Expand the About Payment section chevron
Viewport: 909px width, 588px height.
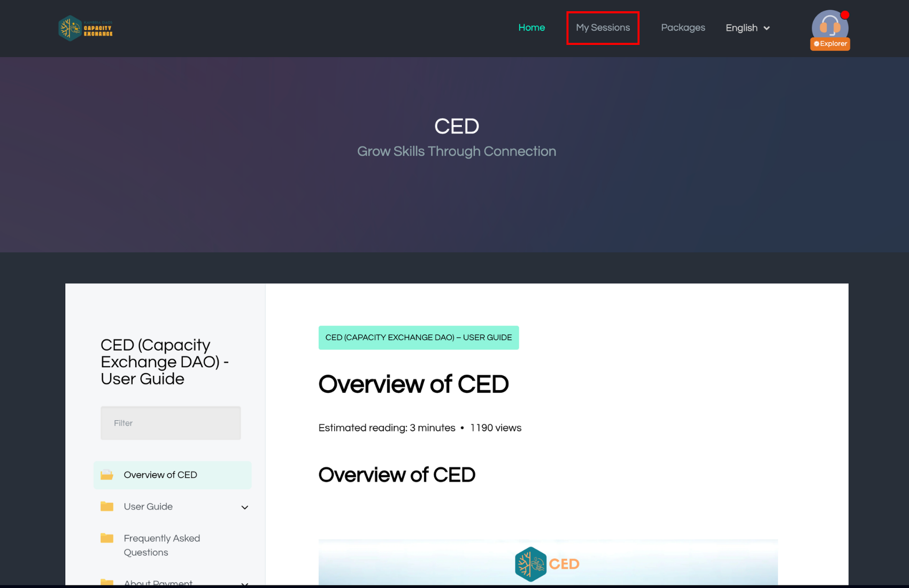tap(245, 583)
